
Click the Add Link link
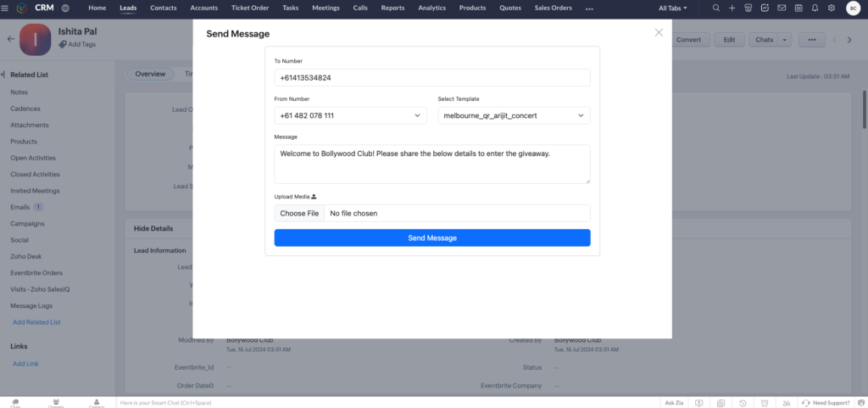pos(25,364)
